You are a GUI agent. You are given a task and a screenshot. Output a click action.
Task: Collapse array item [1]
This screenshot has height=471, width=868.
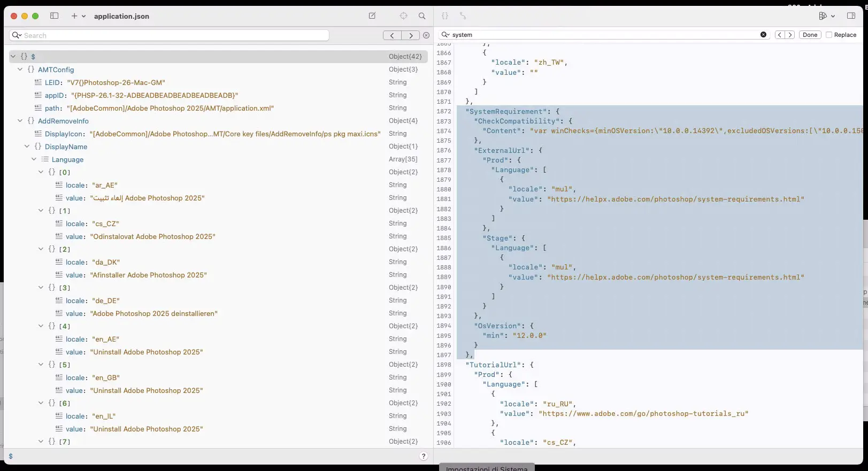tap(41, 211)
